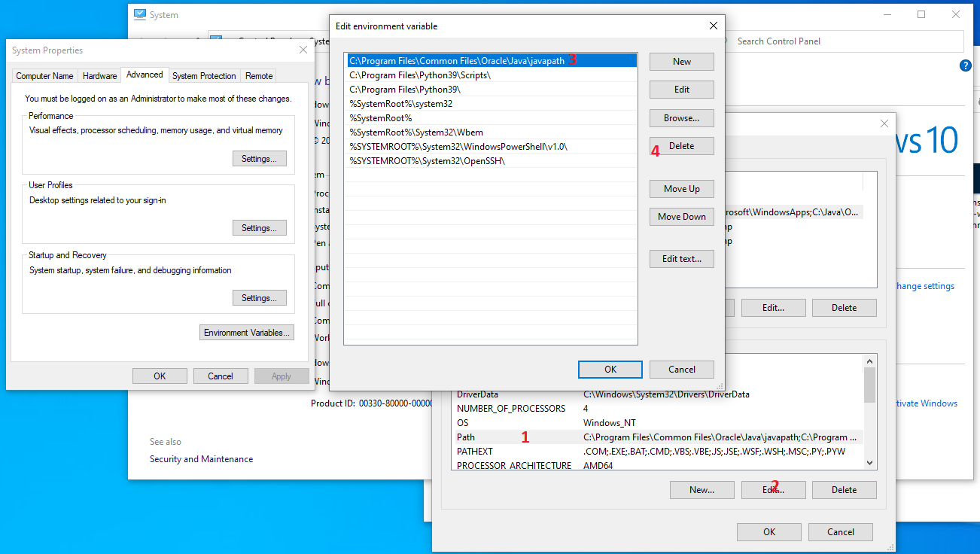The image size is (980, 554).
Task: Select the System32\OpenSSH\ path entry
Action: pyautogui.click(x=492, y=161)
